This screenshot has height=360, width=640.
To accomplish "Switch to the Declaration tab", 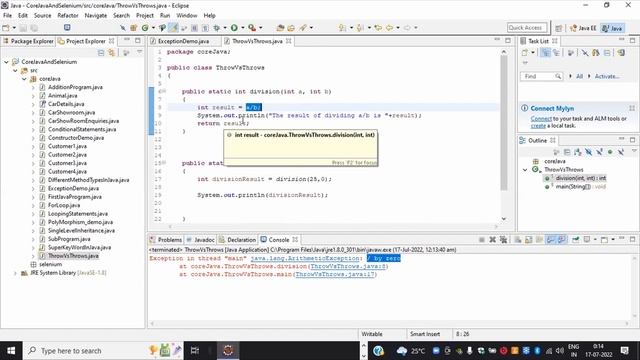I will click(x=238, y=240).
